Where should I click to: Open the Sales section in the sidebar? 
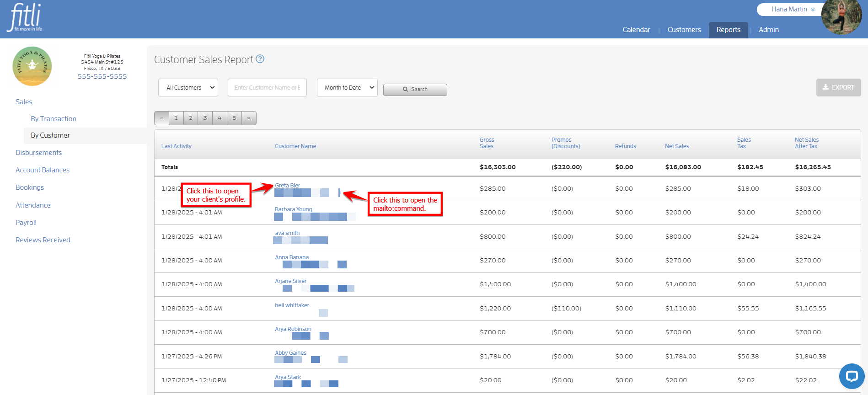24,102
